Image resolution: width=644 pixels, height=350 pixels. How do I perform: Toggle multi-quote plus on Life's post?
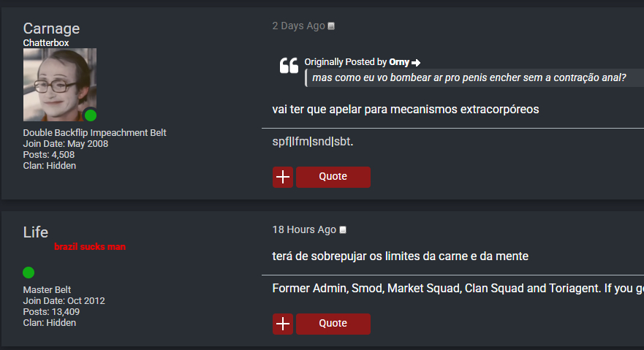tap(283, 324)
